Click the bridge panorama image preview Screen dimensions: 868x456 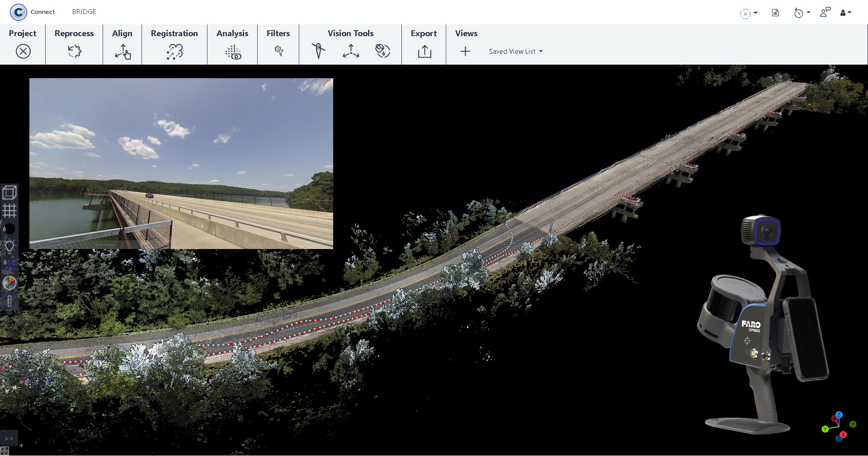click(181, 164)
